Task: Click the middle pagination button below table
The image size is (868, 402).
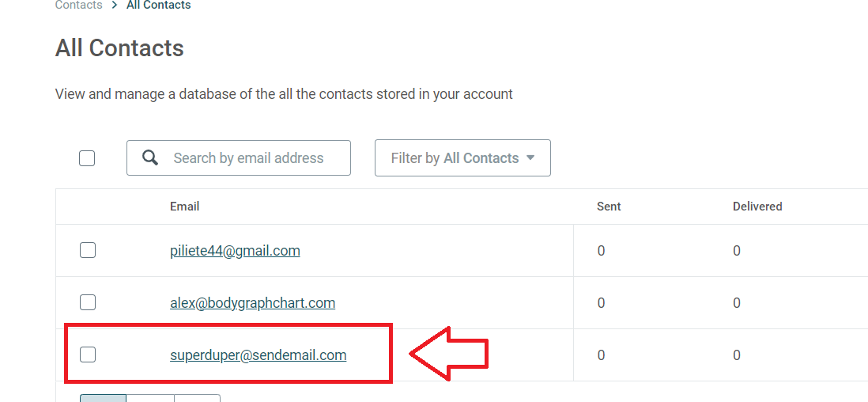Action: 150,398
